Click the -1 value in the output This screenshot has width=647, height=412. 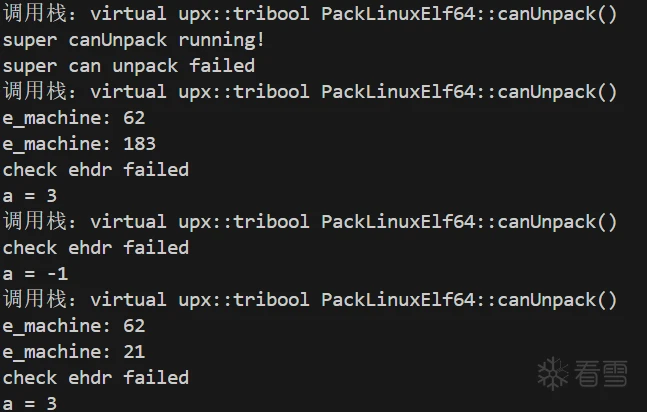pos(57,274)
